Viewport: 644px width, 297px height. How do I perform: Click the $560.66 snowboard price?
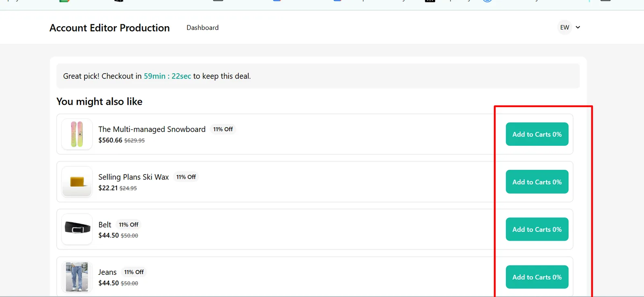(110, 140)
